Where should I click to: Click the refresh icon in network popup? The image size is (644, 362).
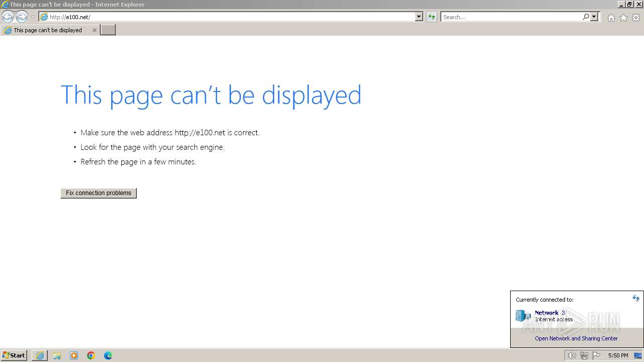[636, 298]
